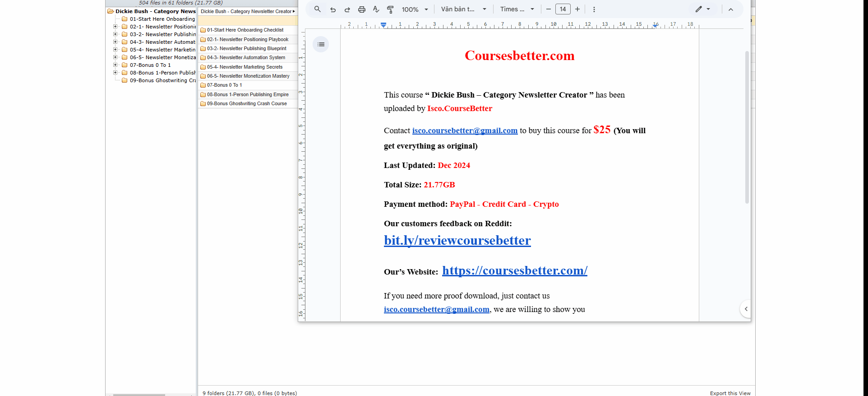
Task: Open the editing mode pencil dropdown
Action: pos(703,9)
